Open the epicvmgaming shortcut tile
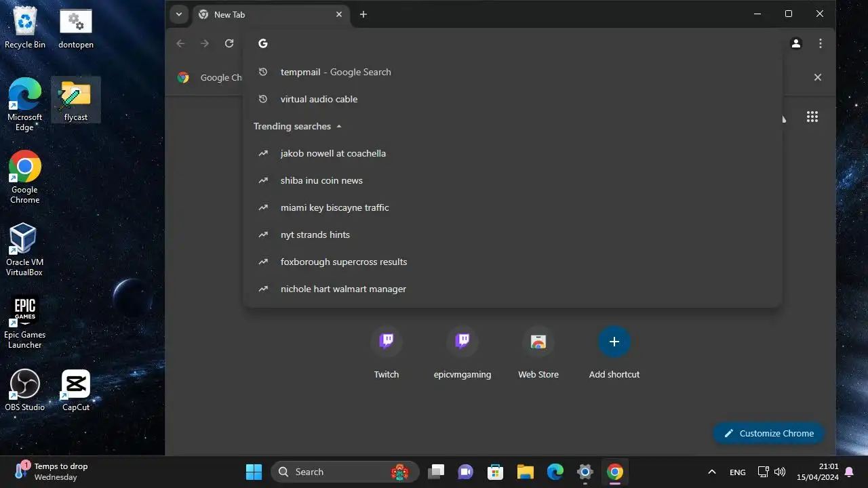The image size is (868, 488). [x=462, y=352]
